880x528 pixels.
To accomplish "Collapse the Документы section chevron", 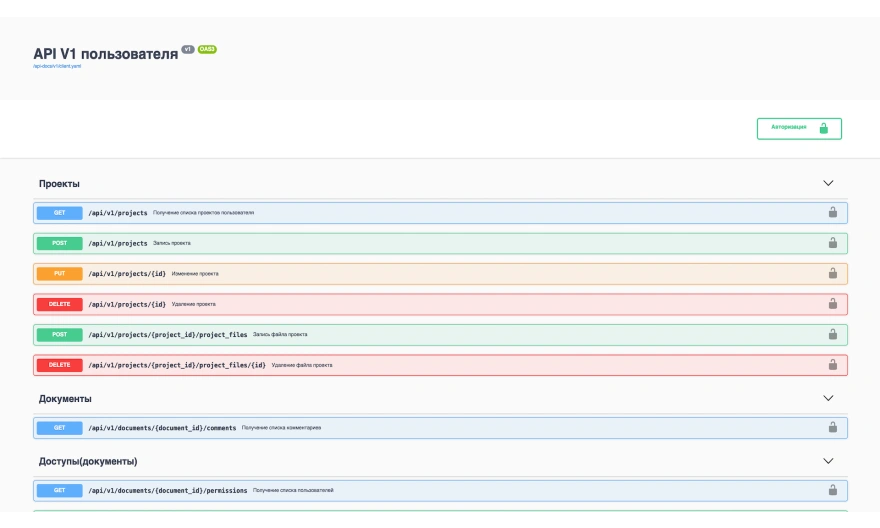I will click(x=828, y=398).
